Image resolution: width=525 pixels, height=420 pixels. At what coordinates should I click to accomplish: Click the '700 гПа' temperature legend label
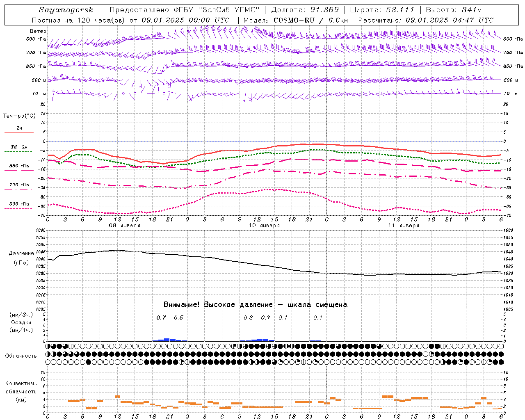point(19,185)
